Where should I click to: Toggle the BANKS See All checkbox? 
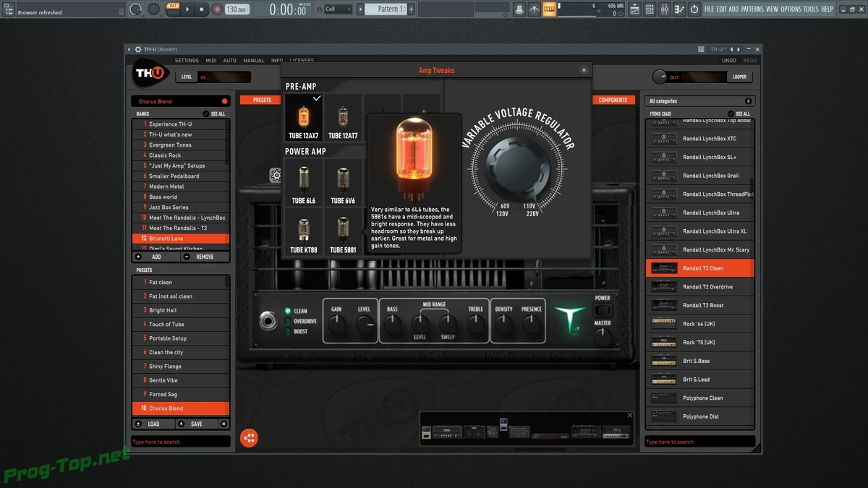(x=206, y=114)
